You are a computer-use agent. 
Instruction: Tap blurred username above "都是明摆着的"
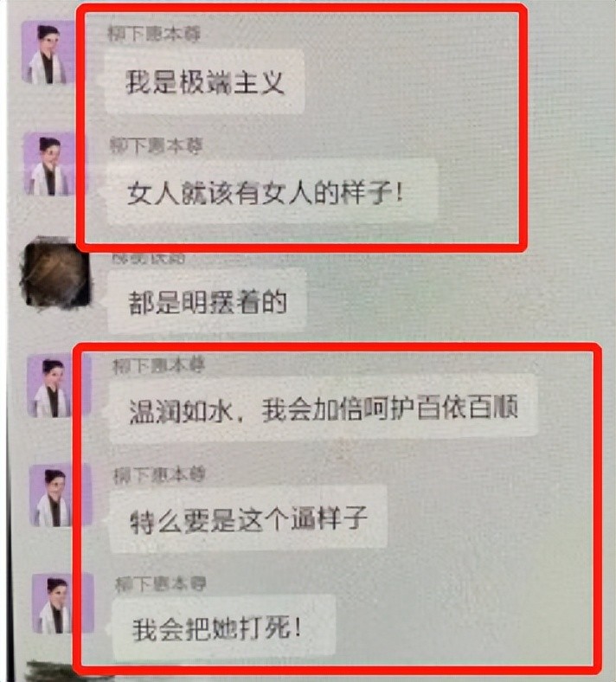click(x=149, y=259)
